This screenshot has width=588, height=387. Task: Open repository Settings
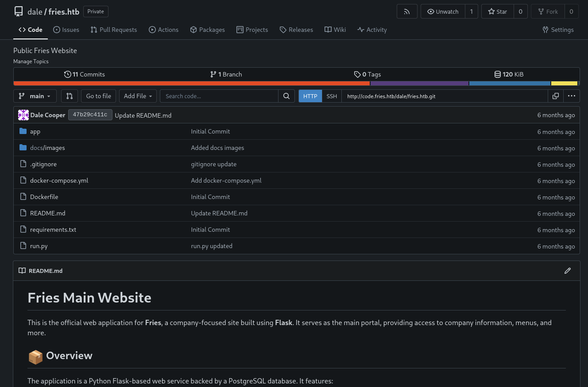558,30
